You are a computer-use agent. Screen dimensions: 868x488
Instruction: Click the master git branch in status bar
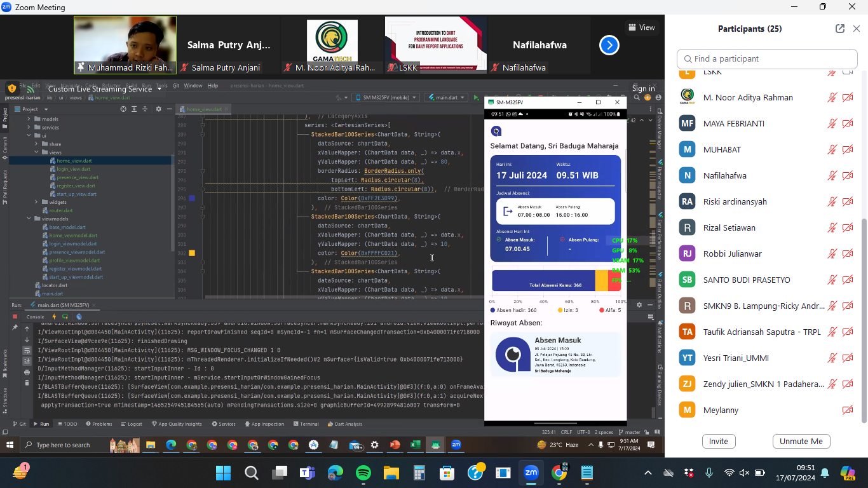(x=629, y=432)
